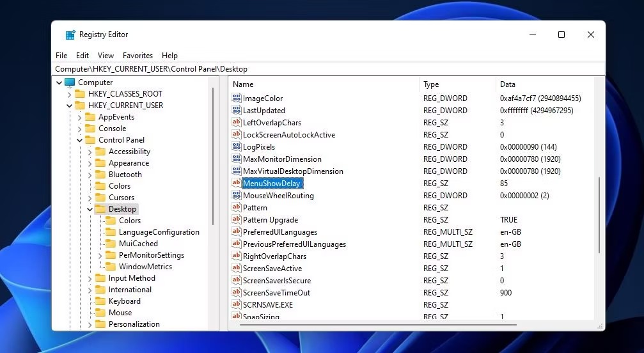Screen dimensions: 644x353
Task: Select the Console key in tree
Action: point(112,129)
